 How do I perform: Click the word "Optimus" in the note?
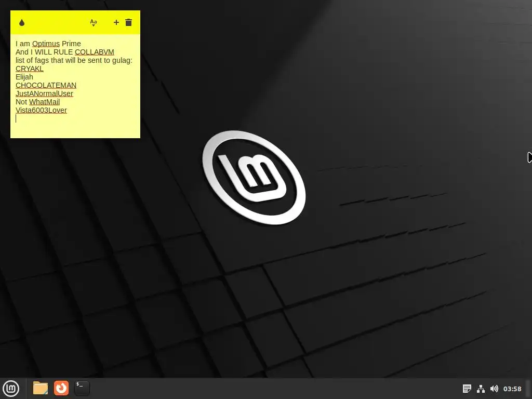(x=46, y=44)
